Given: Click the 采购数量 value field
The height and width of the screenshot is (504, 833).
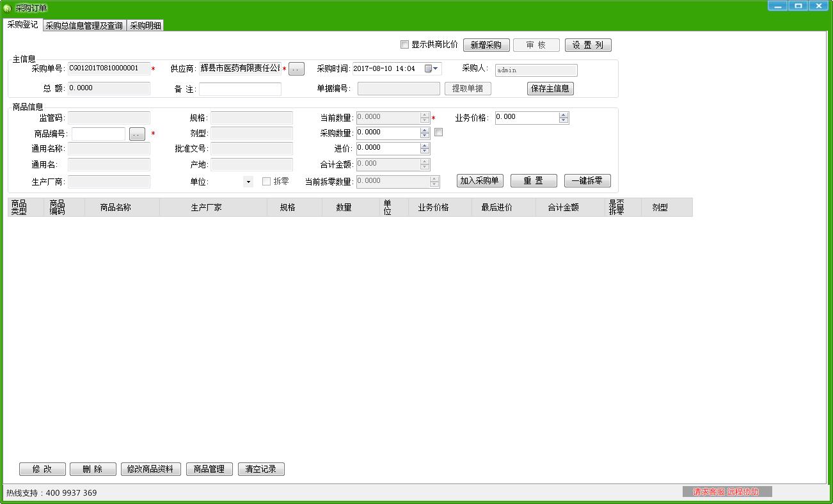Looking at the screenshot, I should pyautogui.click(x=388, y=133).
